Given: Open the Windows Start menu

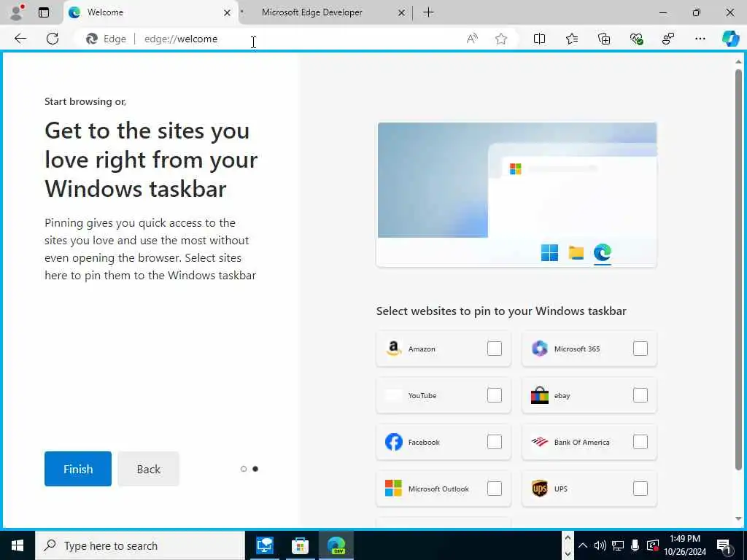Looking at the screenshot, I should 18,545.
